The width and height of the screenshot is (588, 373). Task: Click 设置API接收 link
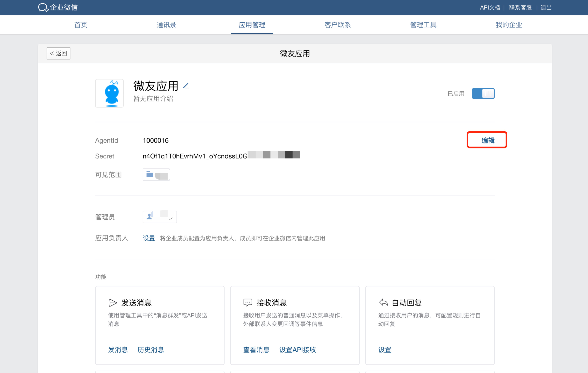pyautogui.click(x=298, y=349)
